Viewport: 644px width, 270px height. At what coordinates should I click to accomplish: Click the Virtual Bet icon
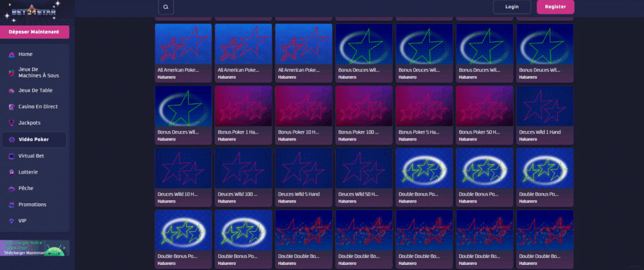point(11,156)
